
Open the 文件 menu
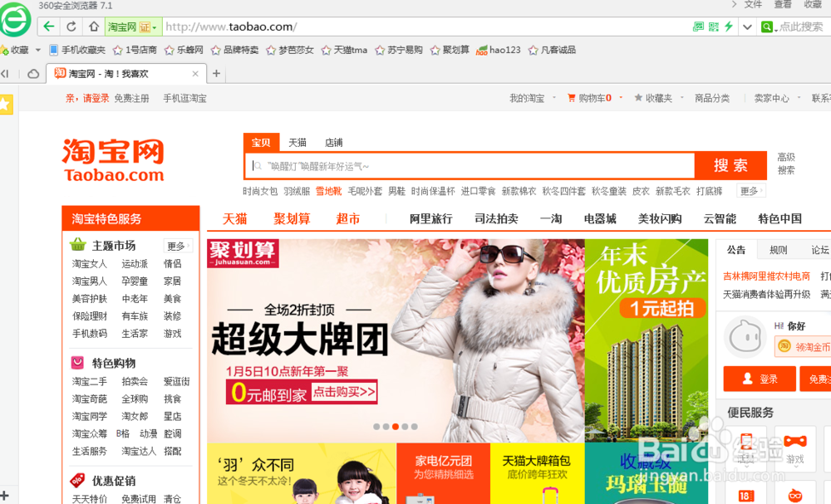tap(754, 5)
